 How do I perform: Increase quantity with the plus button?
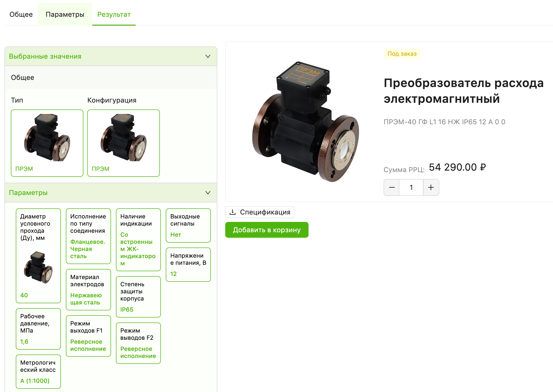tap(431, 187)
